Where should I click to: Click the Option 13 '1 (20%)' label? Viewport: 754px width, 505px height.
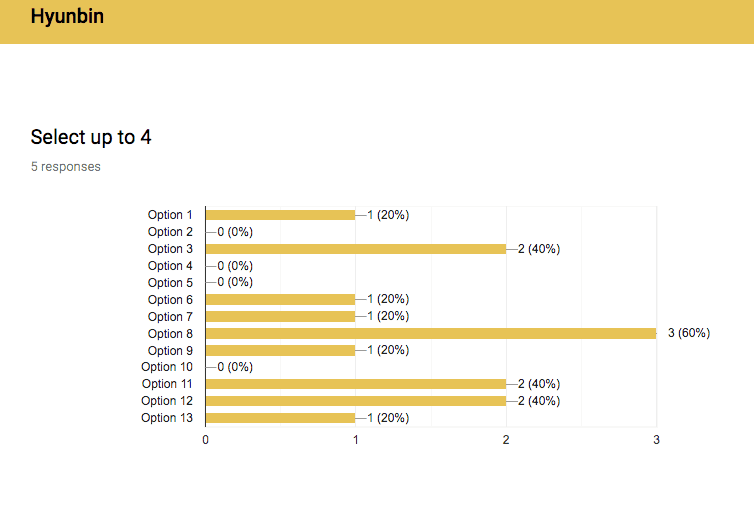point(388,418)
